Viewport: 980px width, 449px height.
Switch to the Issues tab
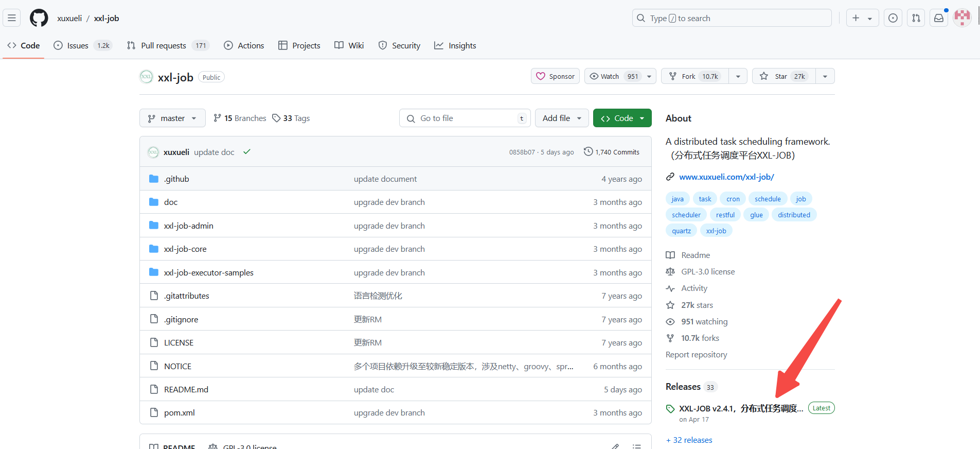tap(82, 45)
